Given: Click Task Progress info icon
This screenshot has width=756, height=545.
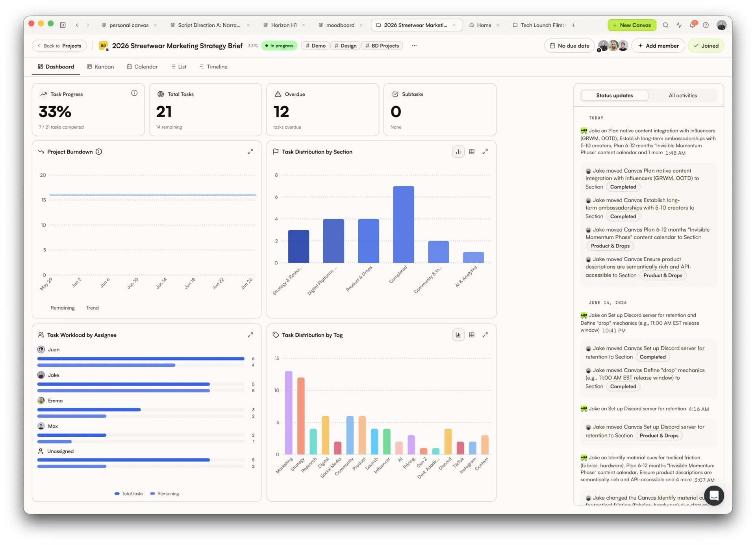Looking at the screenshot, I should click(134, 93).
